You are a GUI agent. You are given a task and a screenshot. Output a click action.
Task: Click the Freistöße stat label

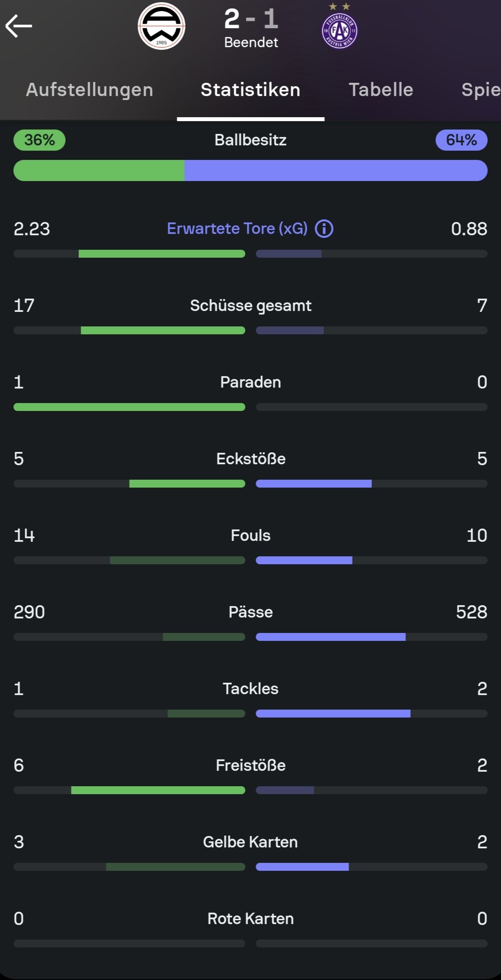coord(250,765)
